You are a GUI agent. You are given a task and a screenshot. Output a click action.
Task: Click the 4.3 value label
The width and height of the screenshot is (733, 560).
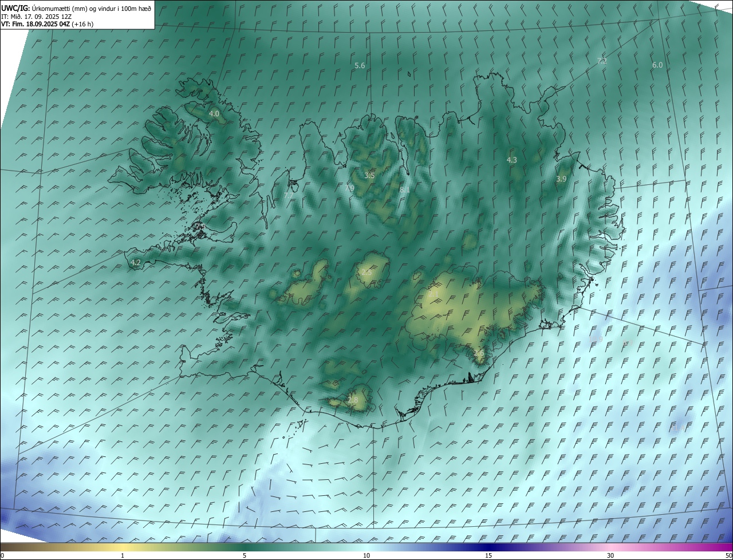(x=512, y=160)
